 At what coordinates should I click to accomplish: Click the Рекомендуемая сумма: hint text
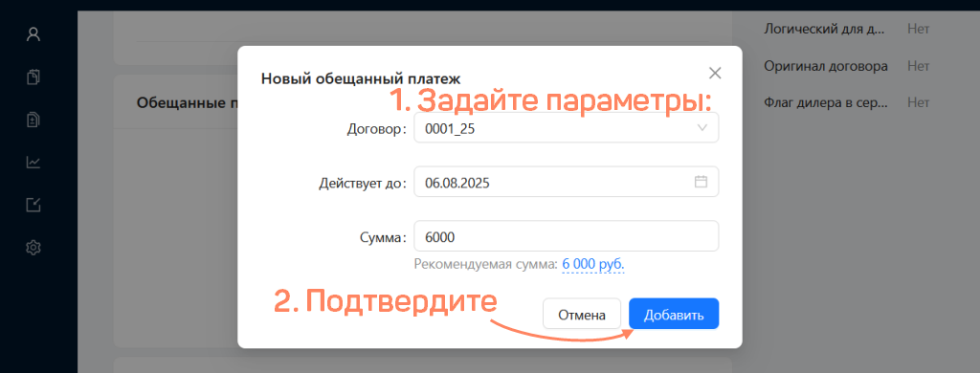[485, 264]
